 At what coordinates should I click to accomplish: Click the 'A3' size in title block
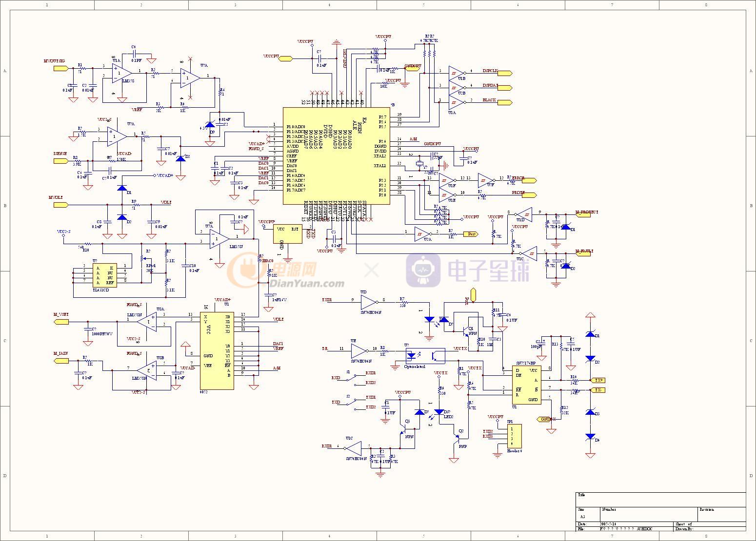[x=582, y=517]
